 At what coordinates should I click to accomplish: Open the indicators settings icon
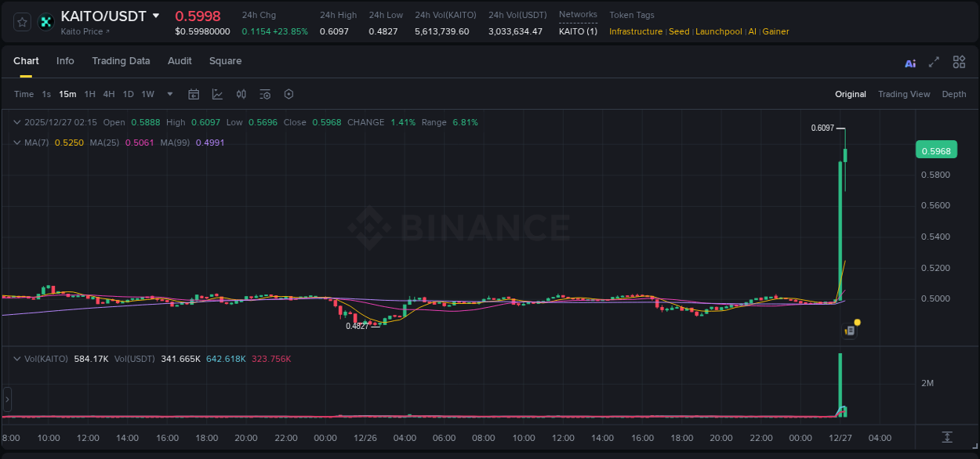264,94
